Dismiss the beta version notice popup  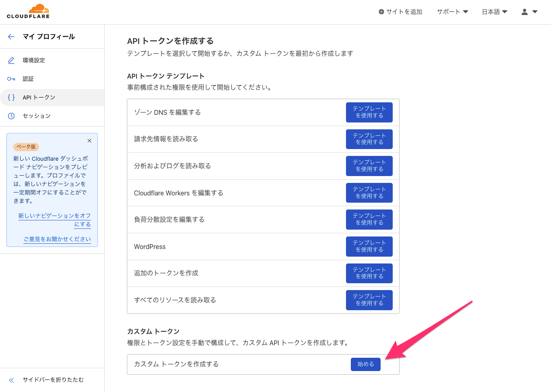coord(89,141)
